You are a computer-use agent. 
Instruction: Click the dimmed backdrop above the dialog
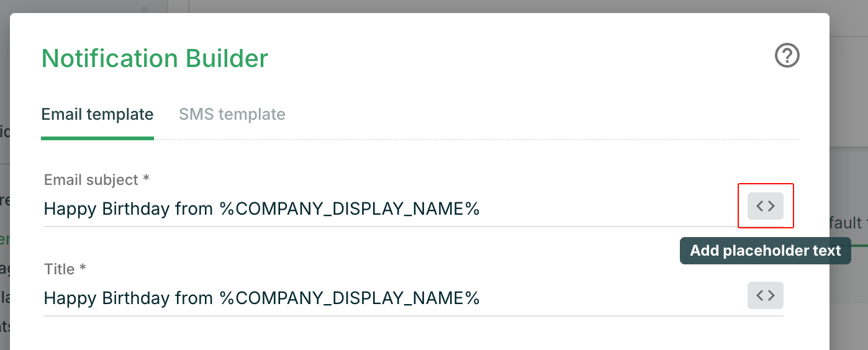tap(435, 6)
